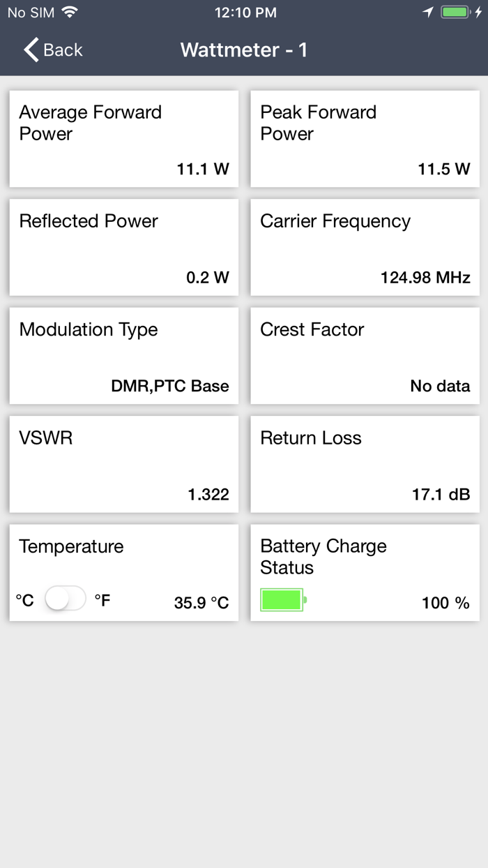The image size is (488, 868).
Task: Open the Crest Factor tile showing No data
Action: (364, 355)
